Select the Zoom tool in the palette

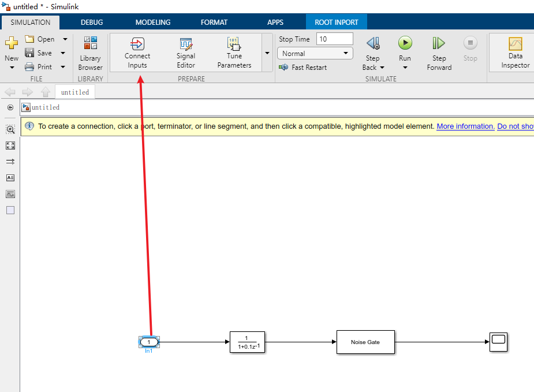[x=10, y=129]
